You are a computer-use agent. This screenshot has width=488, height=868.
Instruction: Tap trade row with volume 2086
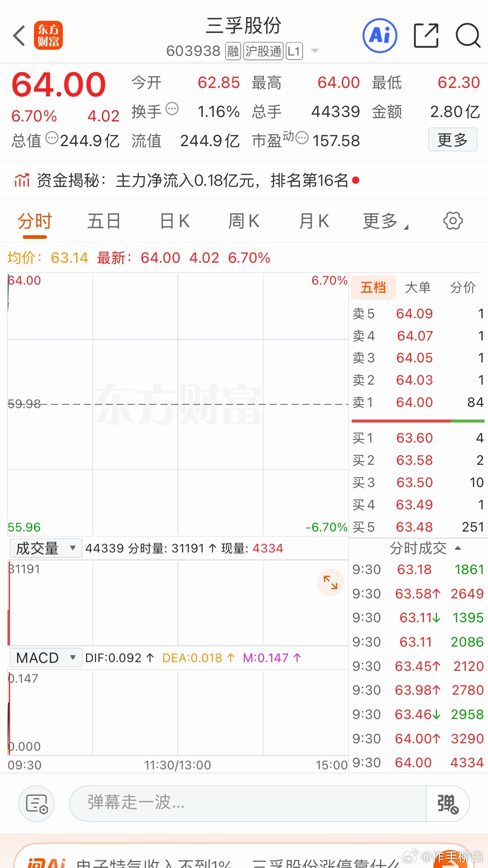pos(418,642)
